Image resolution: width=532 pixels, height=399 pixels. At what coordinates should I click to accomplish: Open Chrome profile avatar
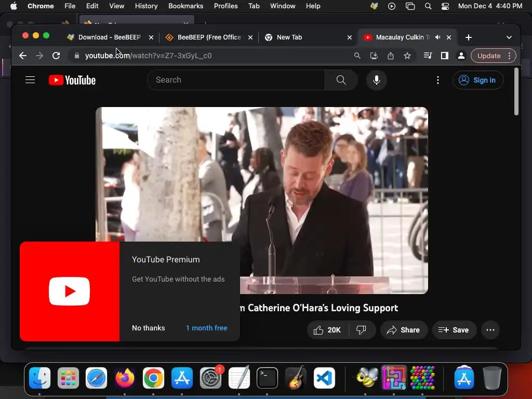tap(461, 56)
